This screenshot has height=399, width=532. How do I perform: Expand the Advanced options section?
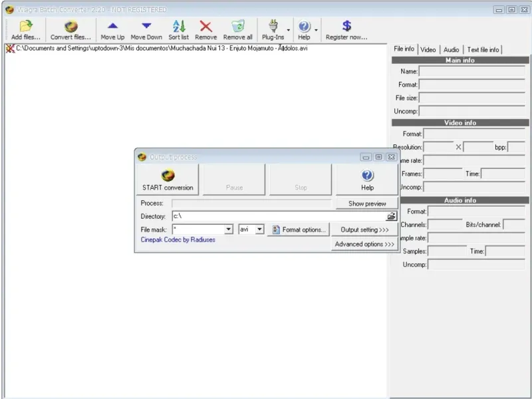364,244
